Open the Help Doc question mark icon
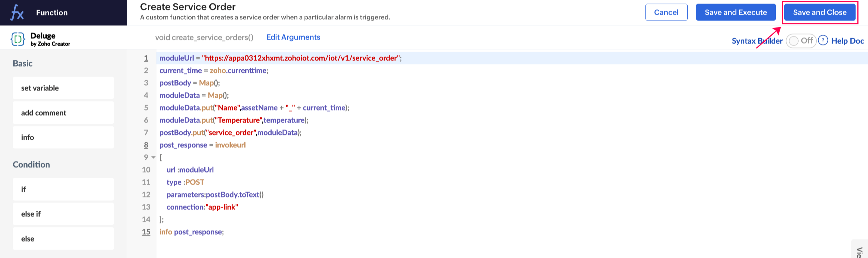The height and width of the screenshot is (258, 868). [823, 40]
